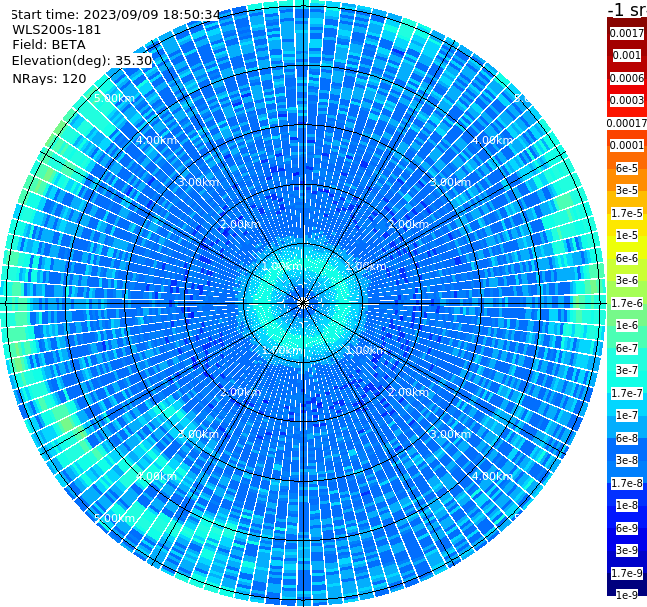
Task: Click the 6e-9 colorbar label
Action: click(x=627, y=528)
